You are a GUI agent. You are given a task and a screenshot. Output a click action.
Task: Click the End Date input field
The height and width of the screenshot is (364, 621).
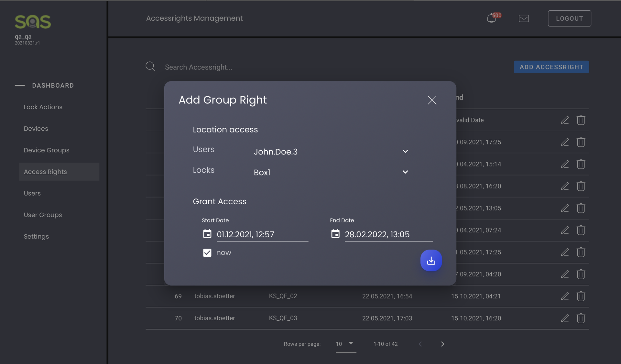pyautogui.click(x=388, y=234)
